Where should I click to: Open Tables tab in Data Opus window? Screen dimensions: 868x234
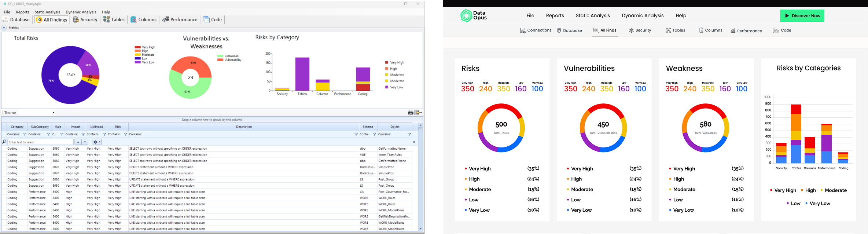(x=676, y=30)
